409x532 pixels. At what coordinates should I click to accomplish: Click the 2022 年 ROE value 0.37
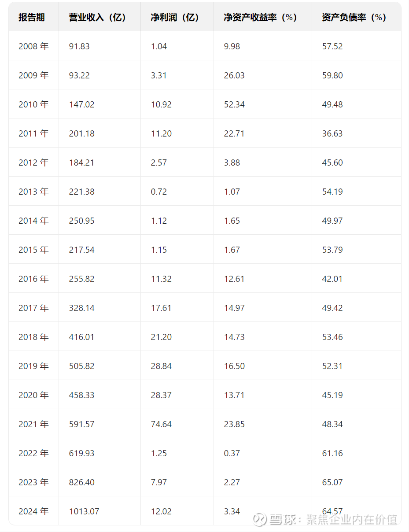pyautogui.click(x=232, y=453)
